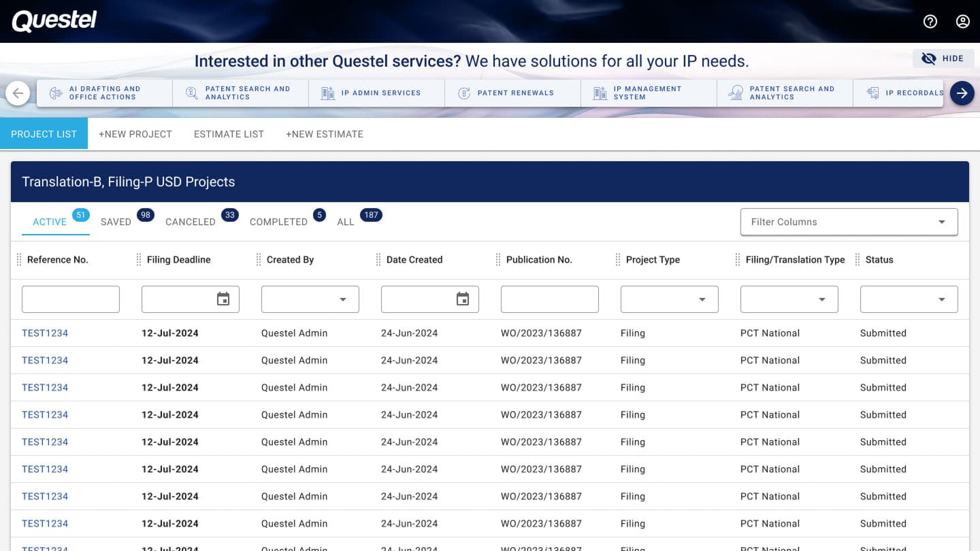Open the user account profile icon
The image size is (980, 551).
tap(963, 21)
